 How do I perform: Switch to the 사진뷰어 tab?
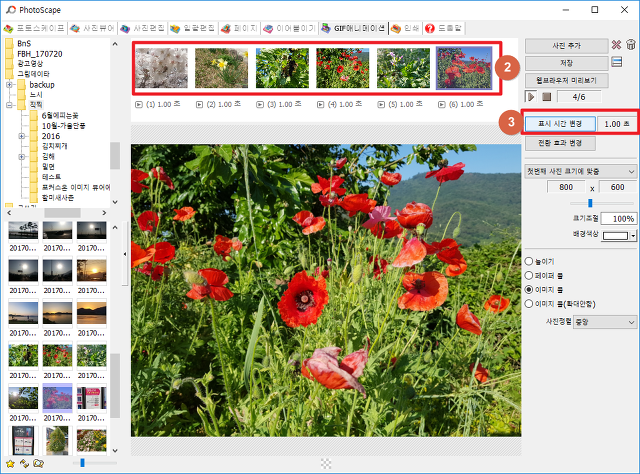(x=92, y=28)
